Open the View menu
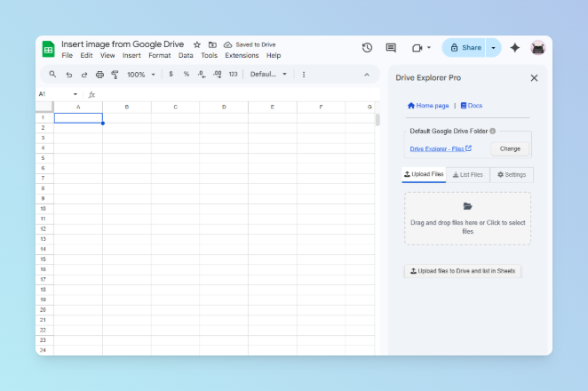588x391 pixels. point(107,55)
